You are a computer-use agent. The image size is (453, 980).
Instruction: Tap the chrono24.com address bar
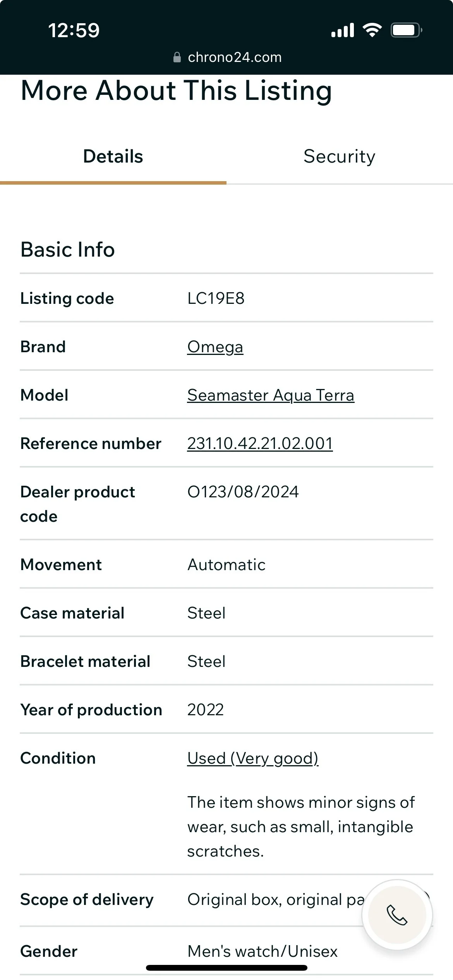click(234, 58)
